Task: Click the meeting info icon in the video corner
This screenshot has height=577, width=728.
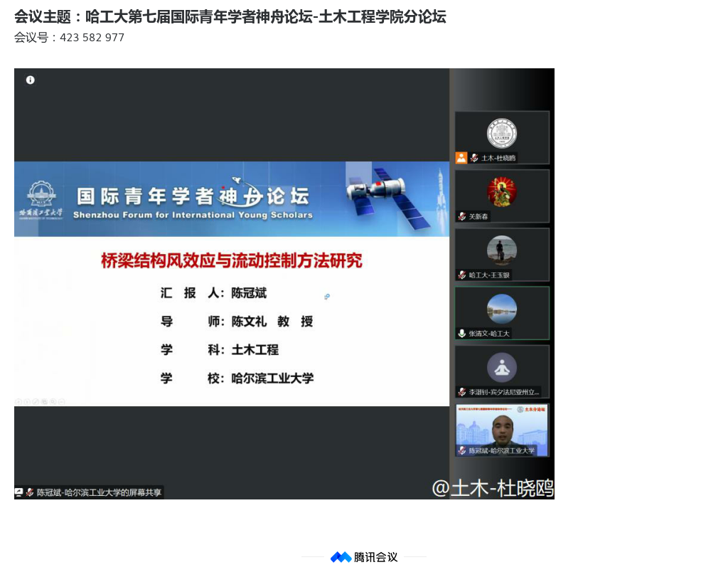Action: click(31, 80)
